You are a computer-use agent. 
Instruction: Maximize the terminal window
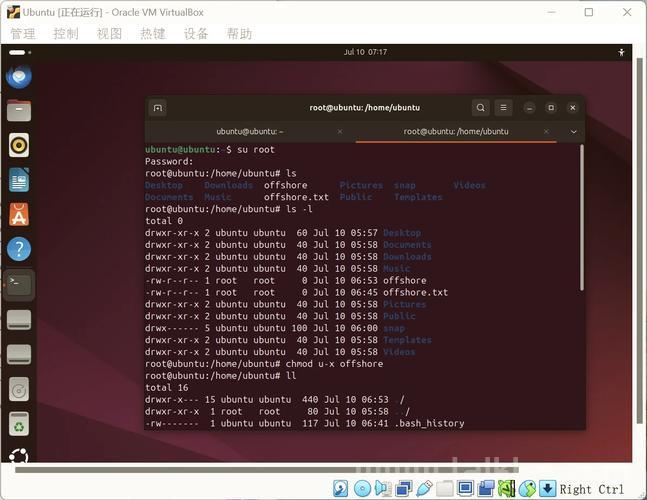point(551,108)
